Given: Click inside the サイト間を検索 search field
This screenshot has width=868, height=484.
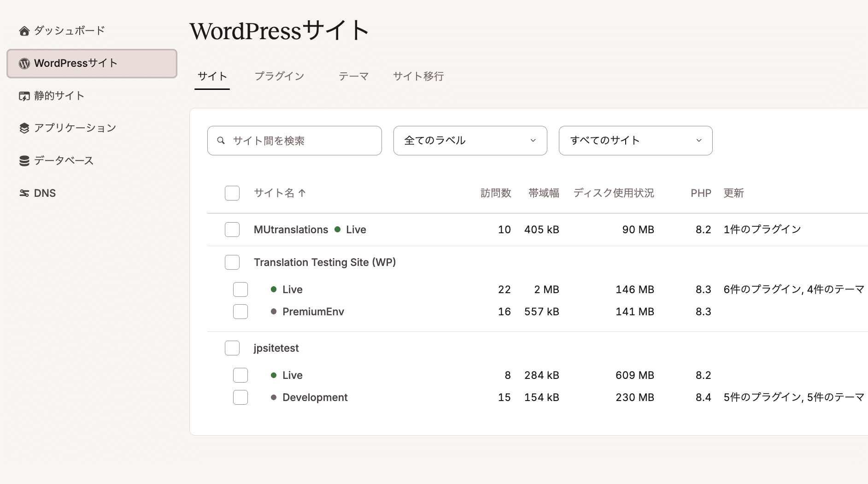Looking at the screenshot, I should tap(295, 141).
